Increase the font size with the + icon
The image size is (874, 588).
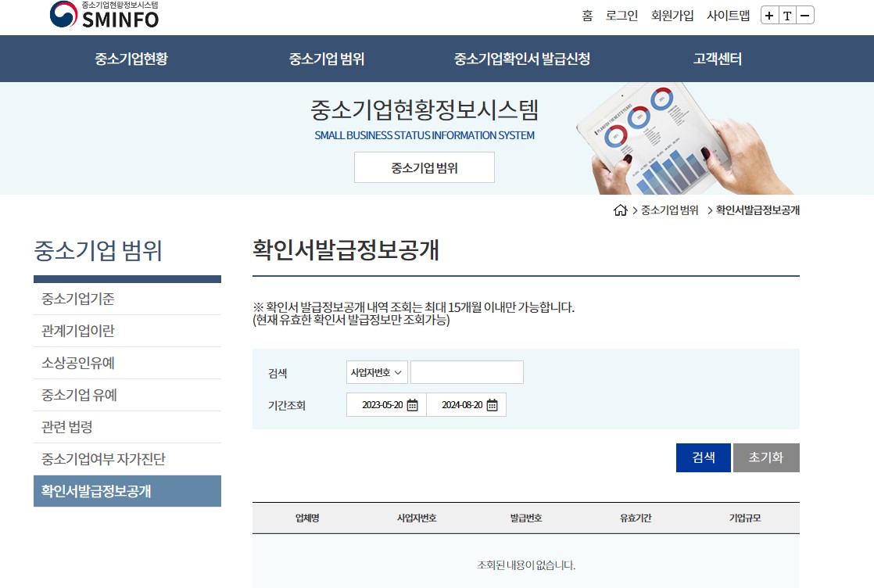(771, 15)
